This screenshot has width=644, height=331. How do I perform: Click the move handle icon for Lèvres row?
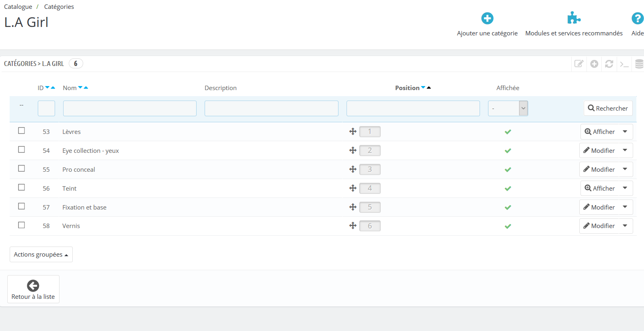(353, 132)
